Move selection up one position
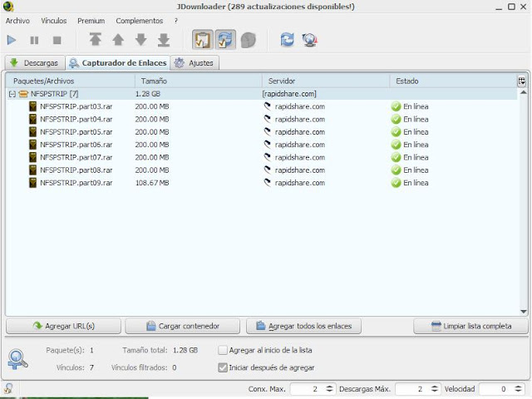 click(118, 39)
